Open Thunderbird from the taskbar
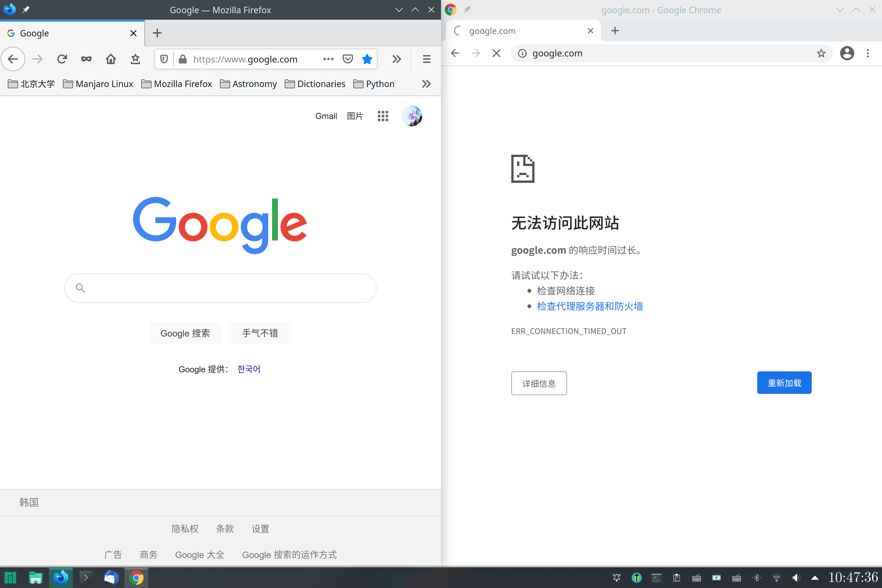The width and height of the screenshot is (882, 588). pyautogui.click(x=111, y=577)
